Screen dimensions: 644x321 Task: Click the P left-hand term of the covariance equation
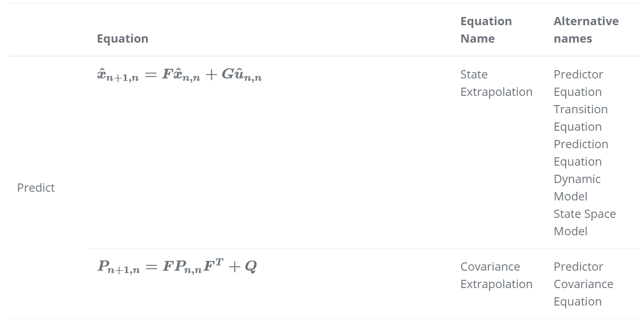point(118,267)
